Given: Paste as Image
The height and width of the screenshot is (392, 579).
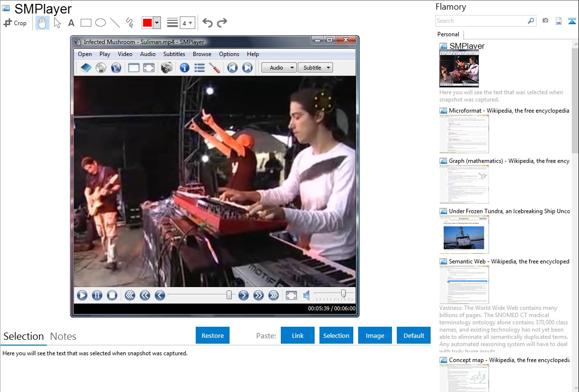Looking at the screenshot, I should 375,335.
